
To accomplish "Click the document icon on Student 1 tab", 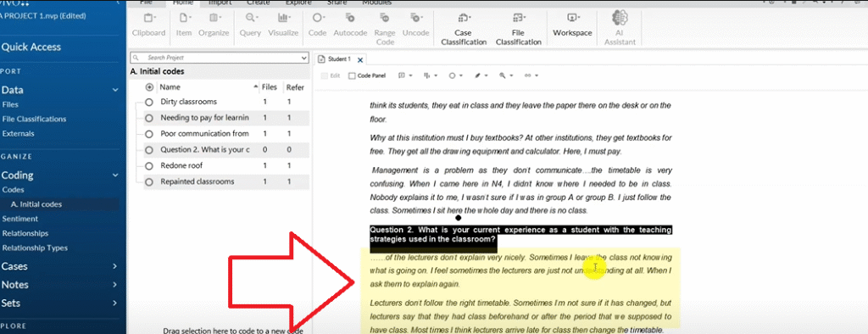I will point(321,59).
